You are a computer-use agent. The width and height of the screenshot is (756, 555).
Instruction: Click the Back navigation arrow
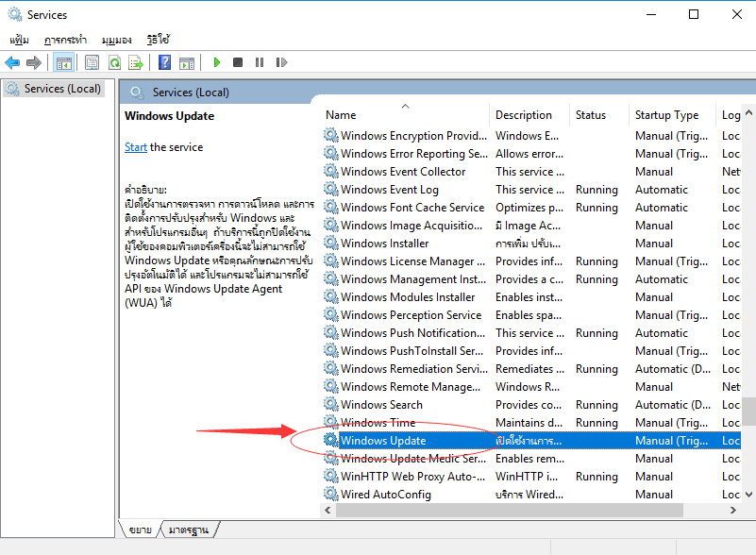coord(12,62)
